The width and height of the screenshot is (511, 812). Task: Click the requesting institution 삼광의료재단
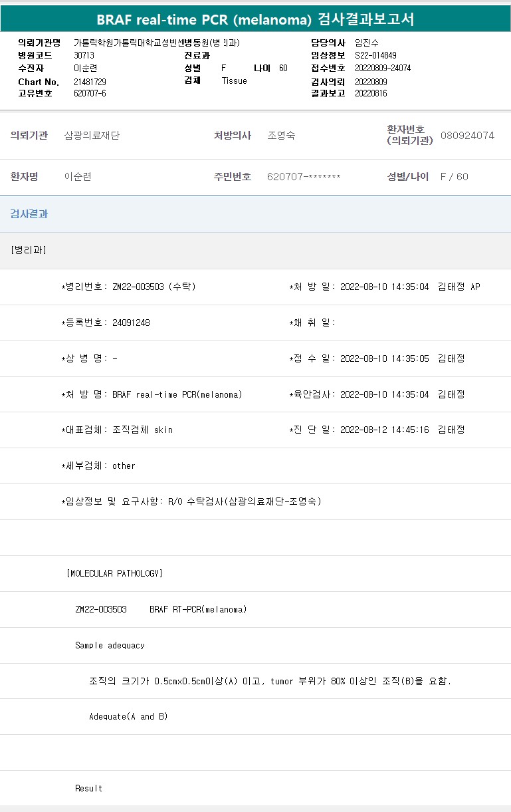pos(92,136)
